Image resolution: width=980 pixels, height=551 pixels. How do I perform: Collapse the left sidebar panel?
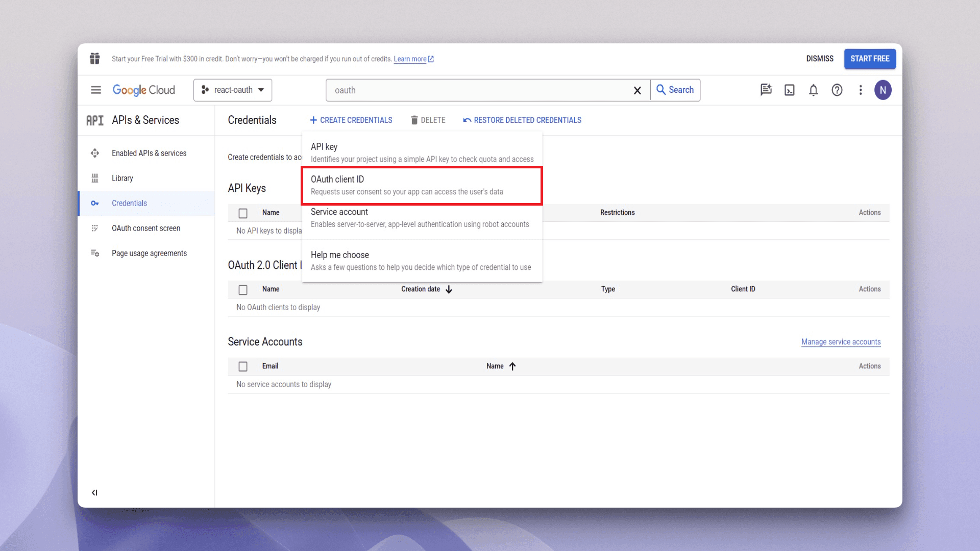pos(94,492)
